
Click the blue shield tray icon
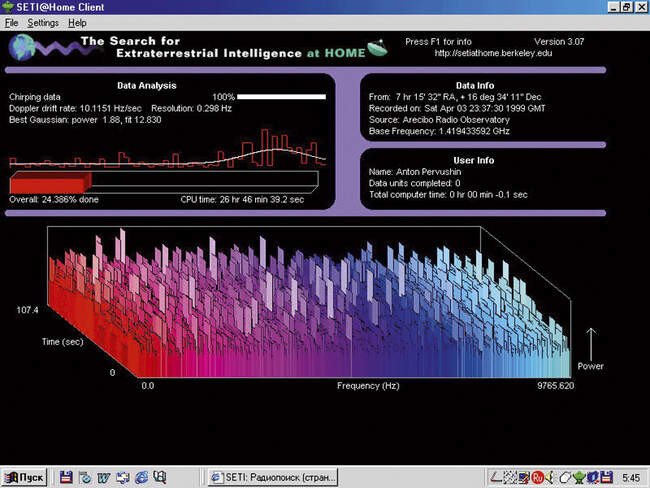pos(593,478)
